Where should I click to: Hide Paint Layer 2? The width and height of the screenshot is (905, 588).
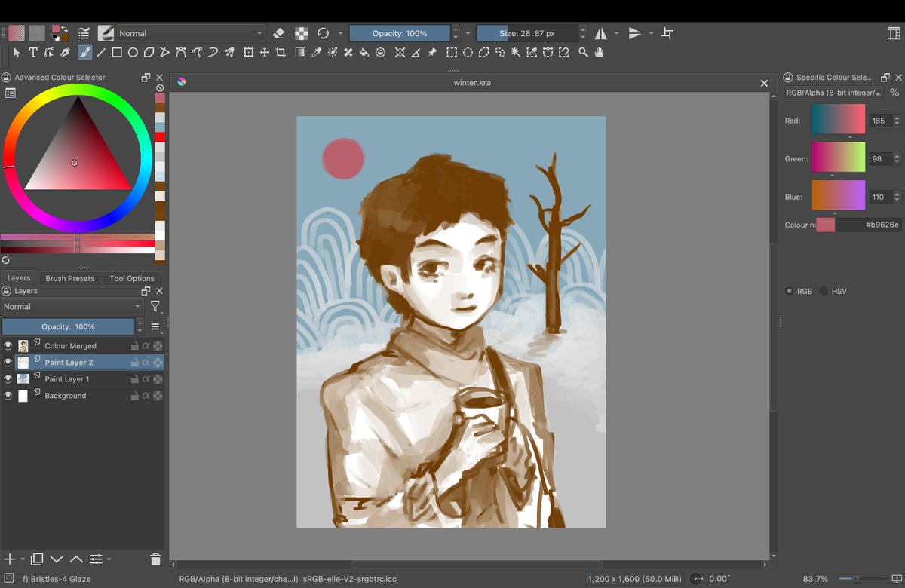pyautogui.click(x=8, y=363)
